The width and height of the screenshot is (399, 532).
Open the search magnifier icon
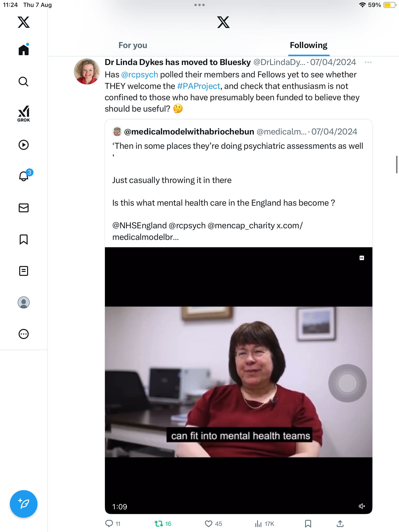(24, 82)
